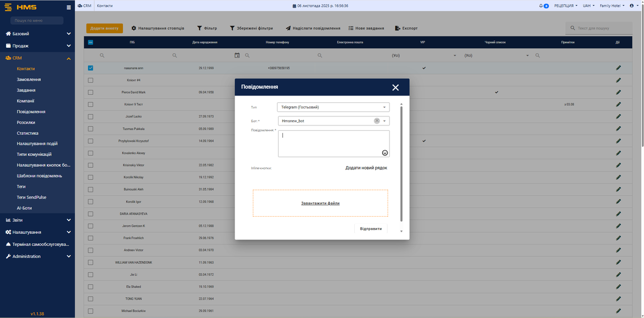Open the notifications bell icon
Image resolution: width=644 pixels, height=318 pixels.
click(x=541, y=6)
